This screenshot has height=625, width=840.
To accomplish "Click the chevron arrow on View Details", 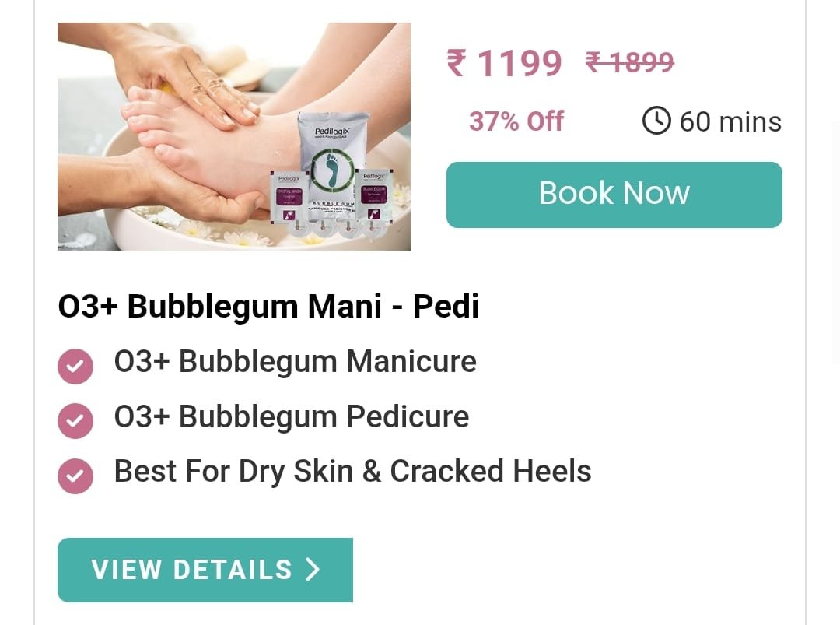I will click(313, 569).
